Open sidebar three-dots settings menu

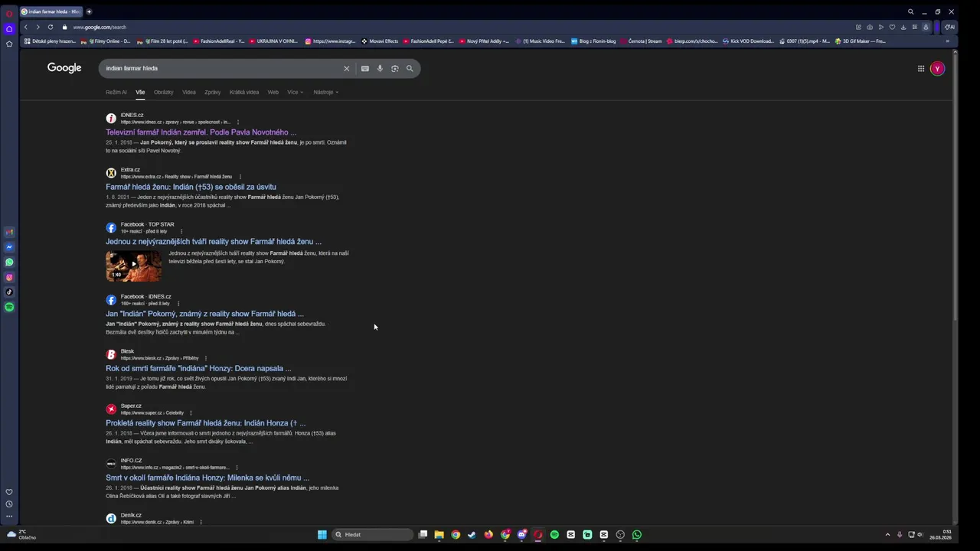[x=9, y=516]
